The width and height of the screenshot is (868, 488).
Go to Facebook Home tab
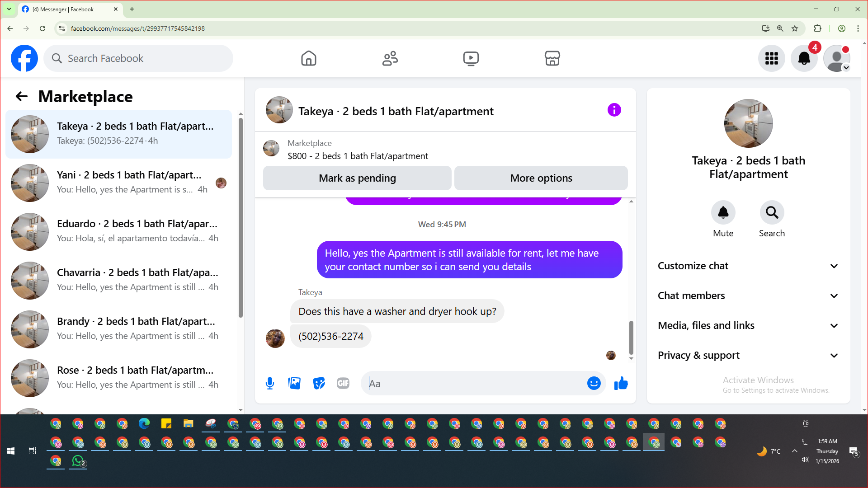click(x=309, y=58)
